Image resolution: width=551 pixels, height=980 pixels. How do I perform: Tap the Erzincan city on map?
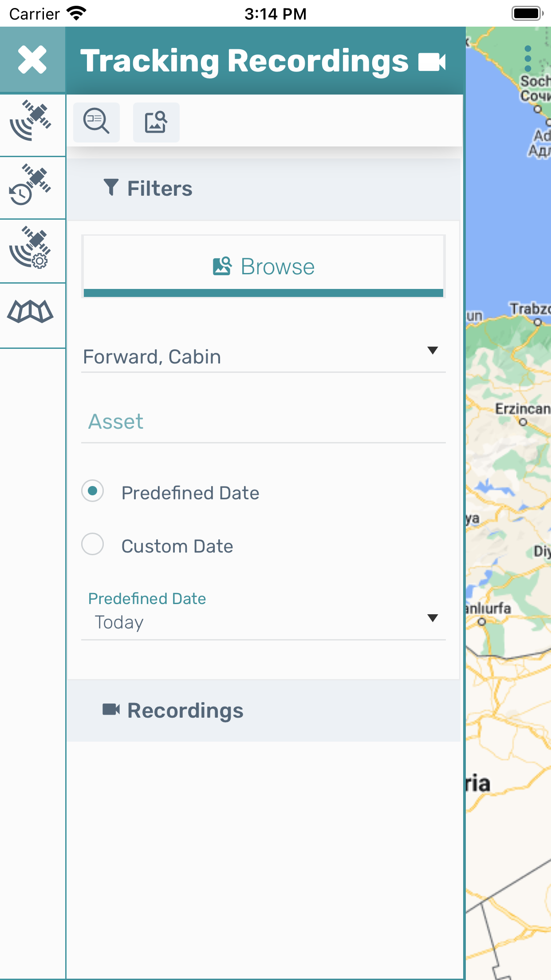[x=522, y=409]
